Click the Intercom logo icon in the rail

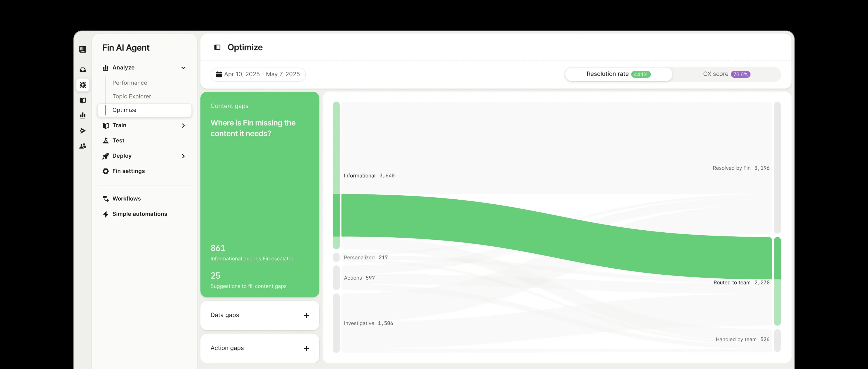click(x=83, y=49)
